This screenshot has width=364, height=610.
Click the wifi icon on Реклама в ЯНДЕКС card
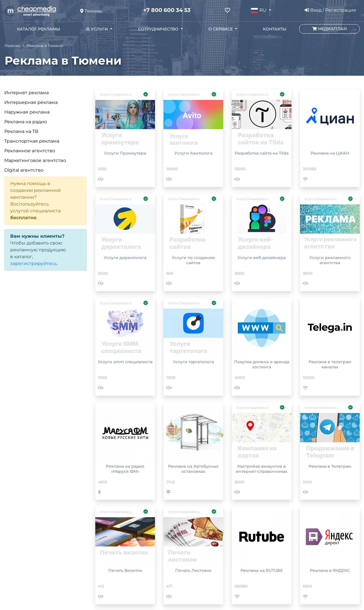305,596
